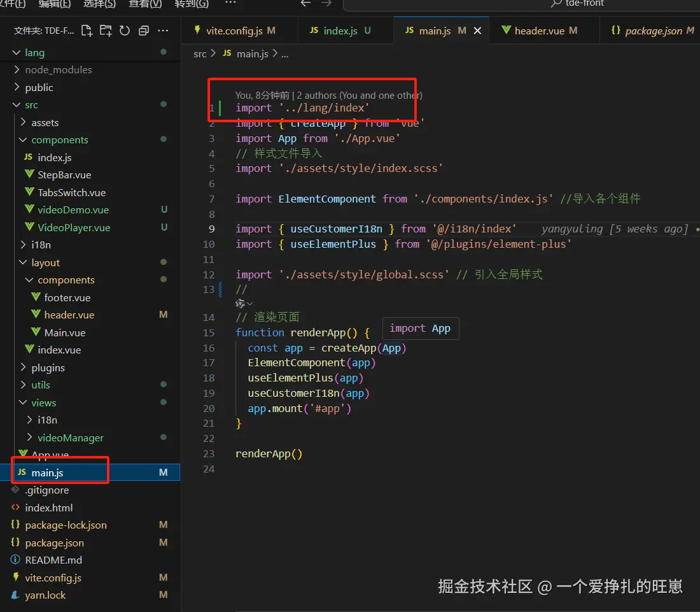Open TabsSwitch.vue file
Image resolution: width=700 pixels, height=612 pixels.
pyautogui.click(x=90, y=192)
